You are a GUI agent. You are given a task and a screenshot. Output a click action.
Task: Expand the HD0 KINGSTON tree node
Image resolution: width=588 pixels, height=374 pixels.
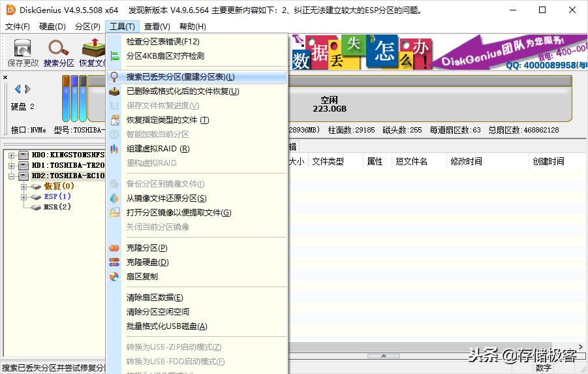[11, 155]
